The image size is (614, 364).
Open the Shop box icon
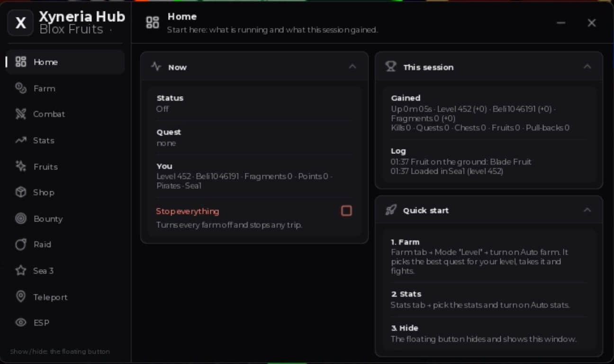21,192
